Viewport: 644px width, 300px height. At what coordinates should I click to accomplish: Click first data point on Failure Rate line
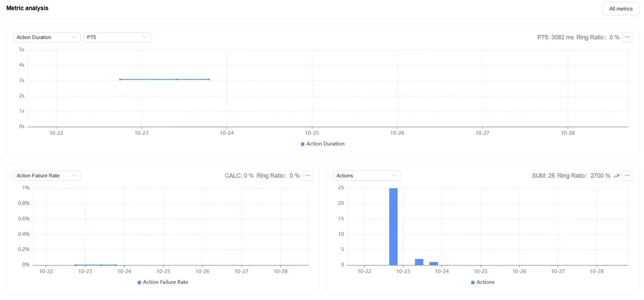pyautogui.click(x=75, y=265)
